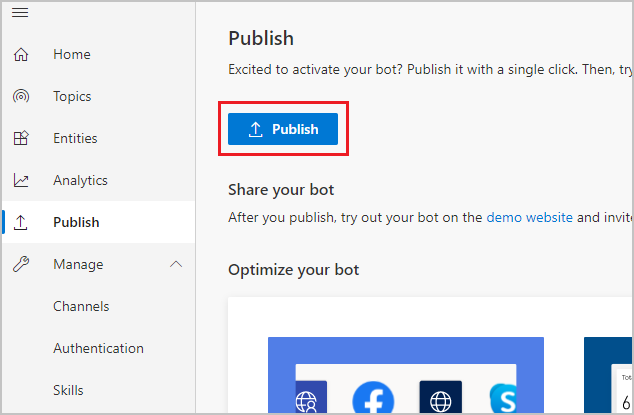
Task: Click the Home house icon
Action: (x=21, y=55)
